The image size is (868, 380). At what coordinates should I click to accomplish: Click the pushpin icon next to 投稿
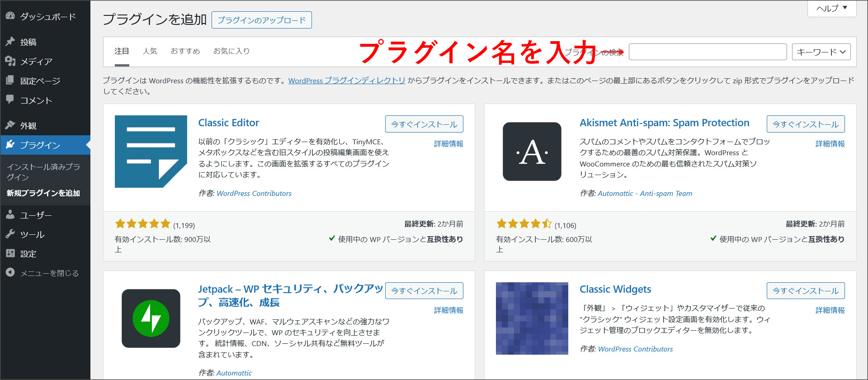tap(10, 42)
